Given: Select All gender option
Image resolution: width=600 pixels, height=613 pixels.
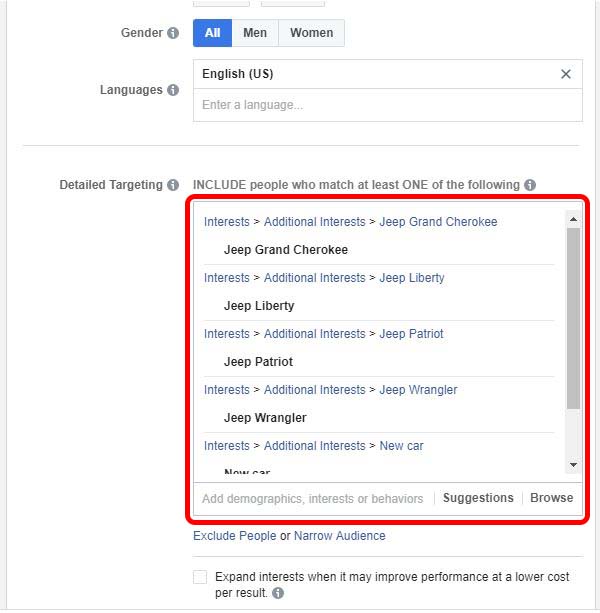Looking at the screenshot, I should pos(212,33).
